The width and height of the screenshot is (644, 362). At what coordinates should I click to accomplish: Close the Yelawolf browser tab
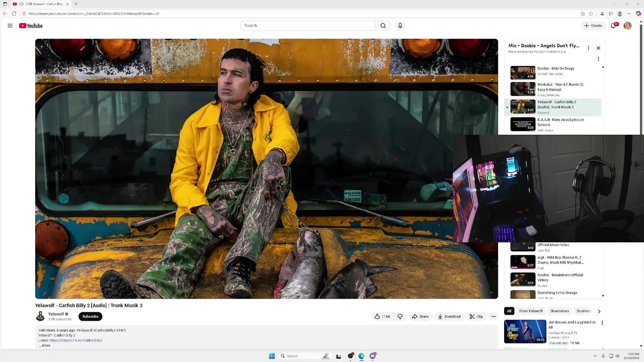(68, 4)
